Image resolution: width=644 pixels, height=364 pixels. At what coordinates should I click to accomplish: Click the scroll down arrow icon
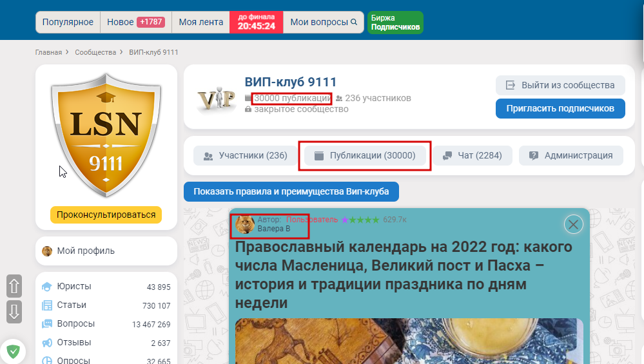pos(14,311)
